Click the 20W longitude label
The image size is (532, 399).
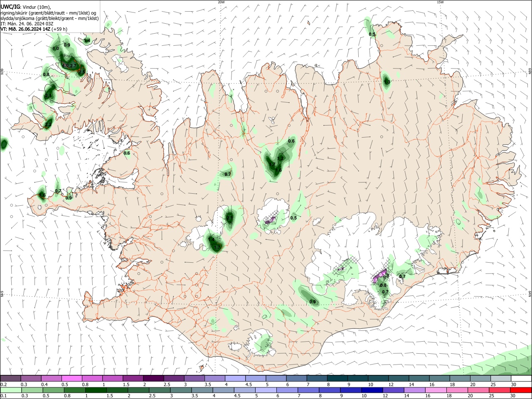pyautogui.click(x=221, y=2)
